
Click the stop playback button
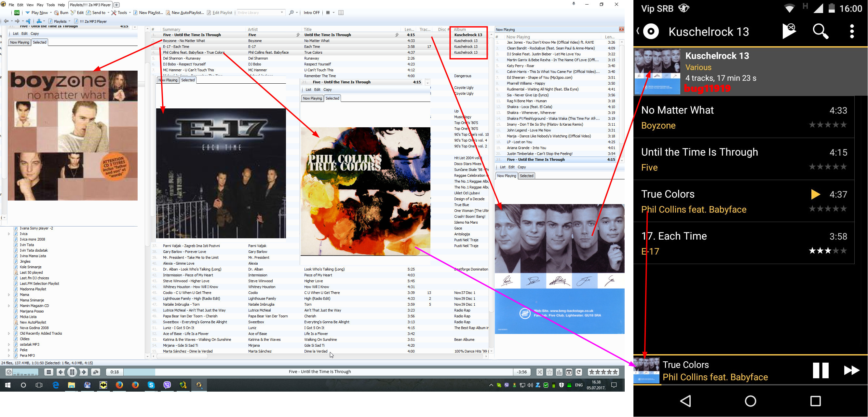coord(49,372)
